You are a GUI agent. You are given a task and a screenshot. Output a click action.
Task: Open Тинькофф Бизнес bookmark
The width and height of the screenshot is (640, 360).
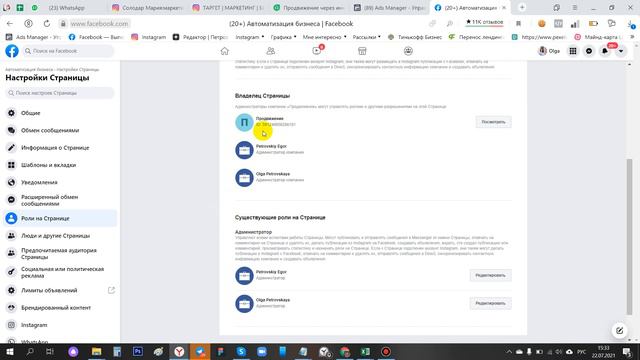(415, 37)
